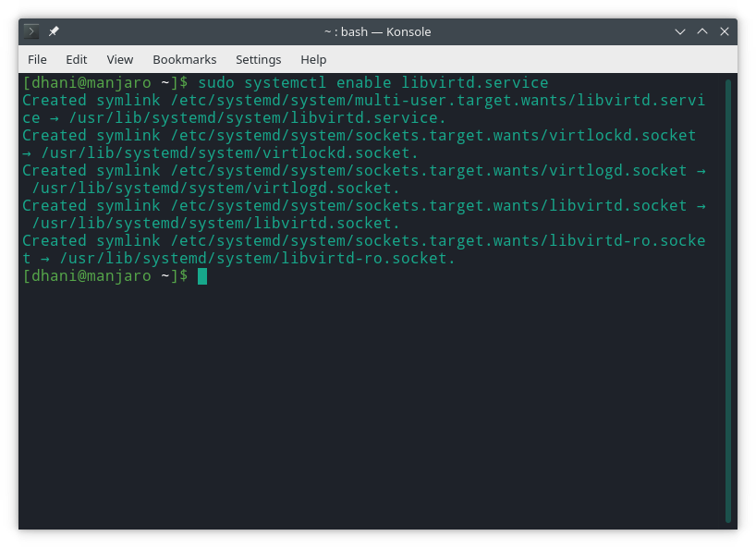This screenshot has height=548, width=756.
Task: Click the '[dhani@manjaro ~]$' prompt on the last line
Action: (x=105, y=276)
